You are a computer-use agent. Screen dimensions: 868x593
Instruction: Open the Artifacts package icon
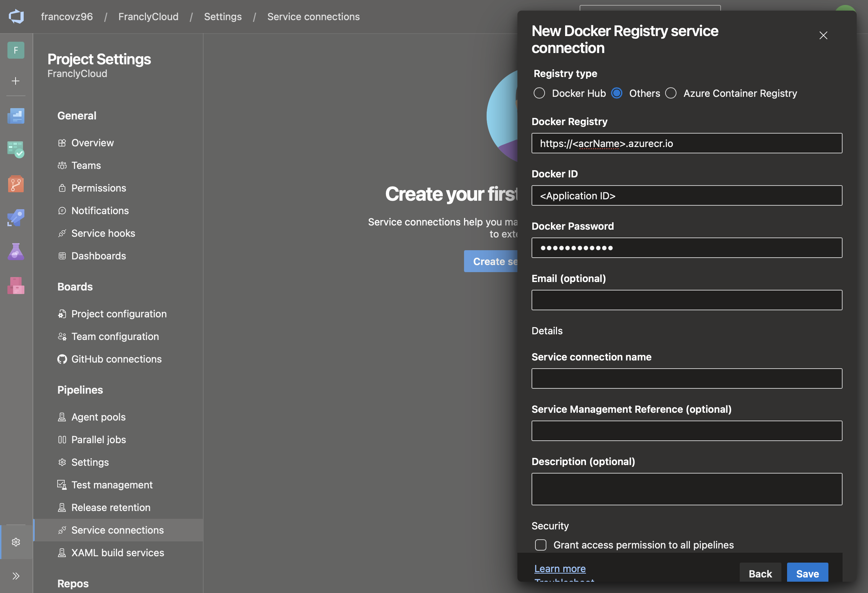(x=16, y=286)
